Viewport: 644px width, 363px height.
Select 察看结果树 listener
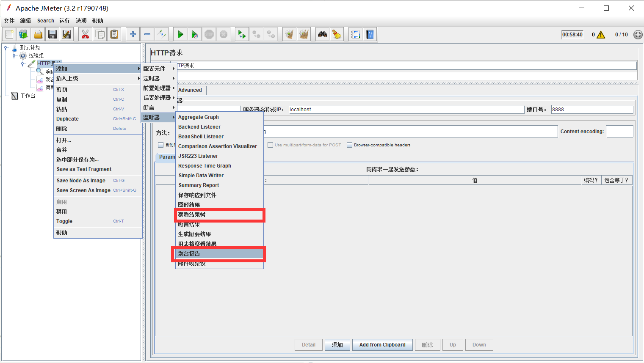pyautogui.click(x=219, y=214)
